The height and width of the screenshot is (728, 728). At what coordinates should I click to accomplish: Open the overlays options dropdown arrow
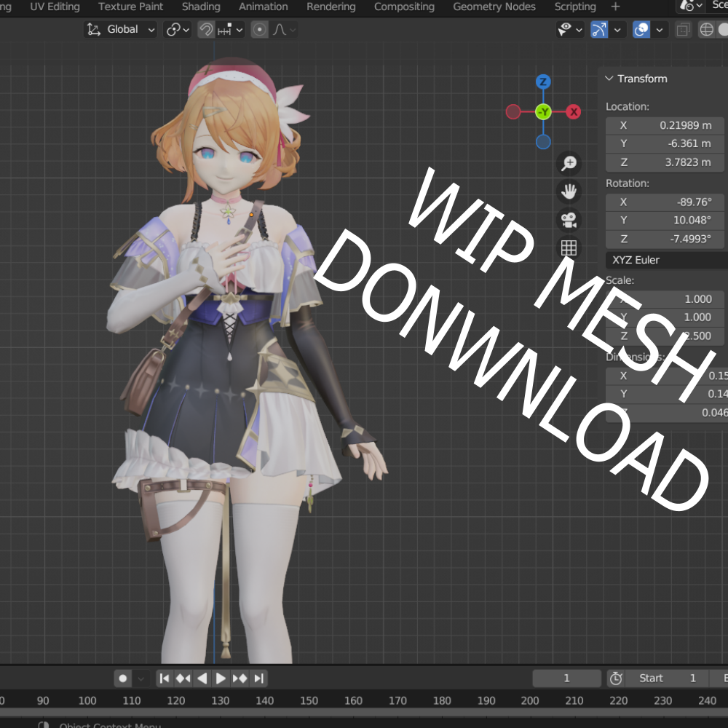coord(660,30)
